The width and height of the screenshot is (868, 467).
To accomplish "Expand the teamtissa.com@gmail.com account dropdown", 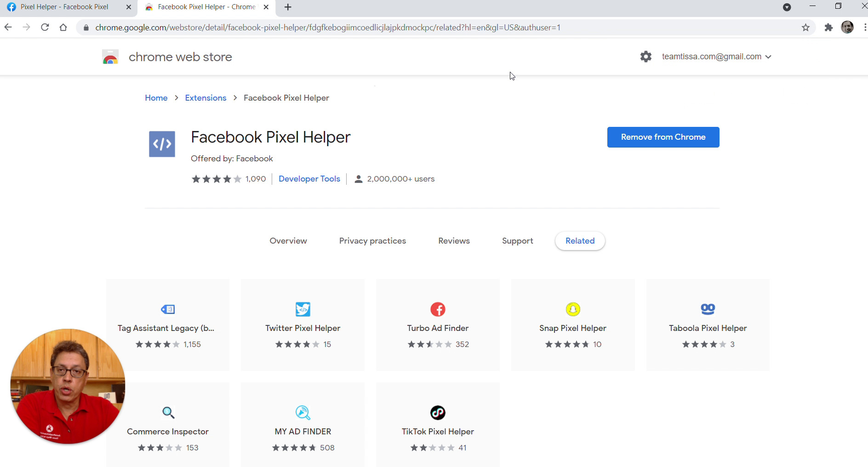I will [x=768, y=57].
